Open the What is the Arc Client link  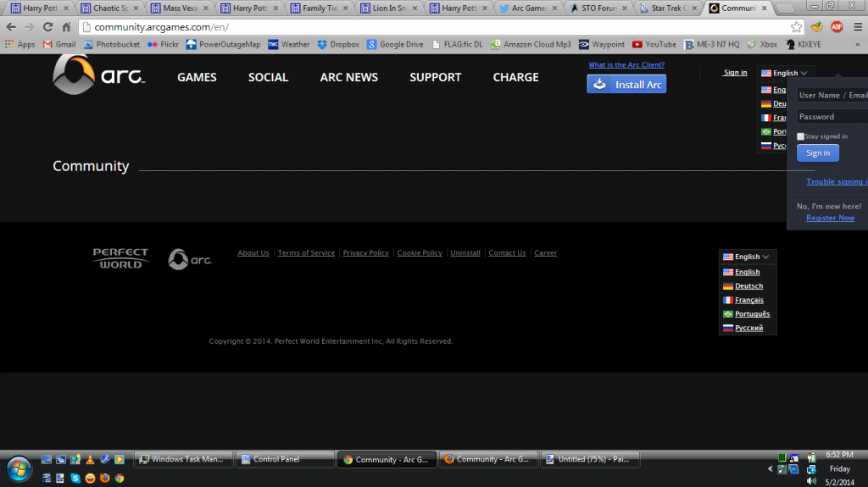click(626, 64)
